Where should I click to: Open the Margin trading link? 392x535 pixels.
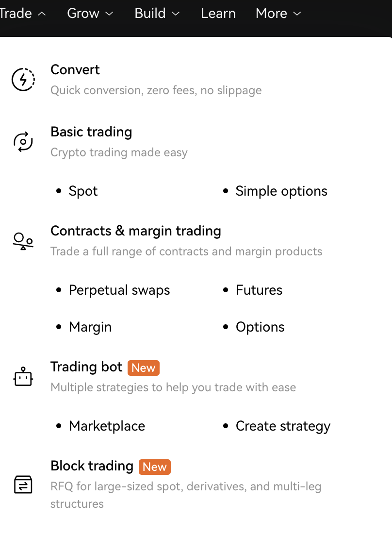coord(90,327)
